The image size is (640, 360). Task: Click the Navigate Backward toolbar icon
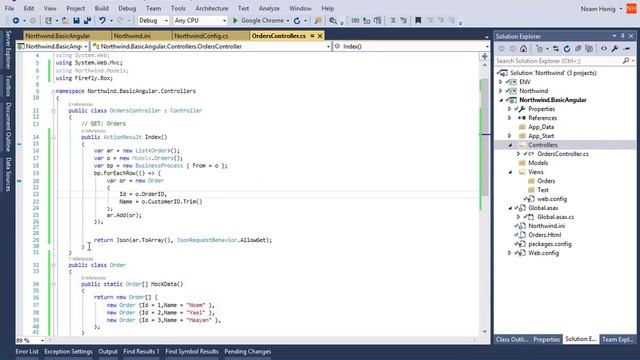coord(16,20)
